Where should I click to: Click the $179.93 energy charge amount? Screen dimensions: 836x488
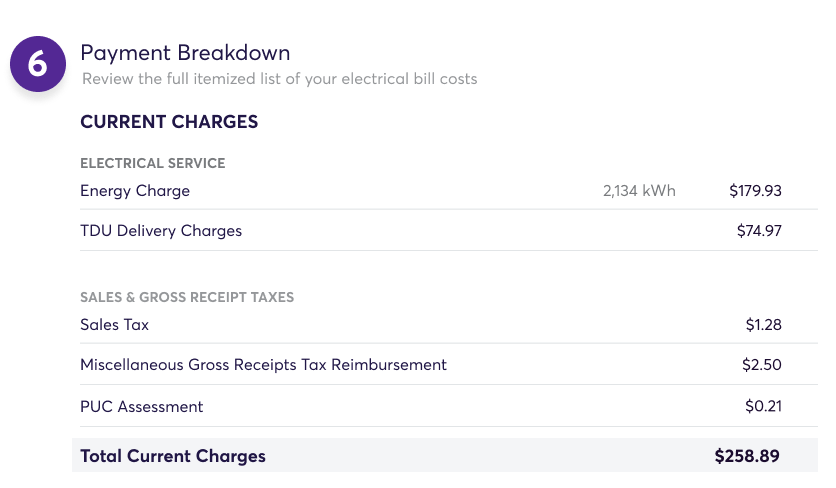point(755,191)
